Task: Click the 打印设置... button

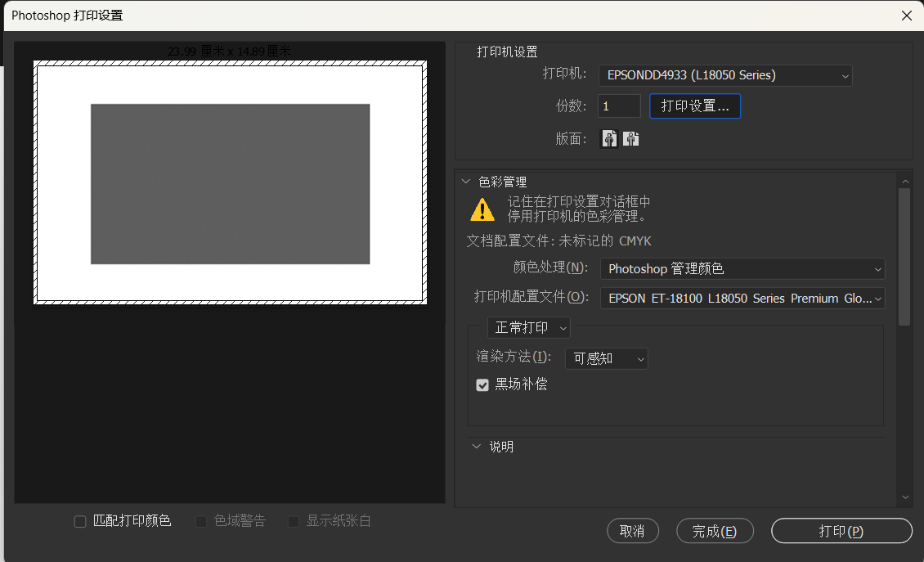Action: click(x=695, y=106)
